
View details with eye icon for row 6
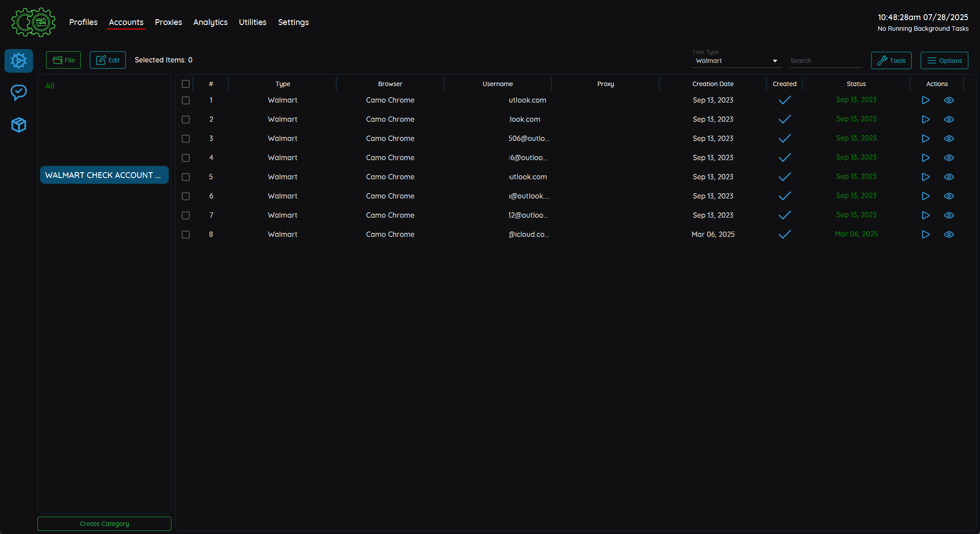tap(949, 196)
